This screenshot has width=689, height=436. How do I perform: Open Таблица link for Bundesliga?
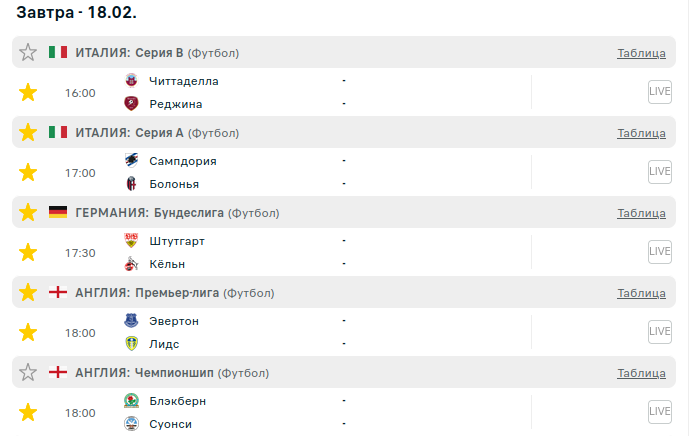(641, 213)
